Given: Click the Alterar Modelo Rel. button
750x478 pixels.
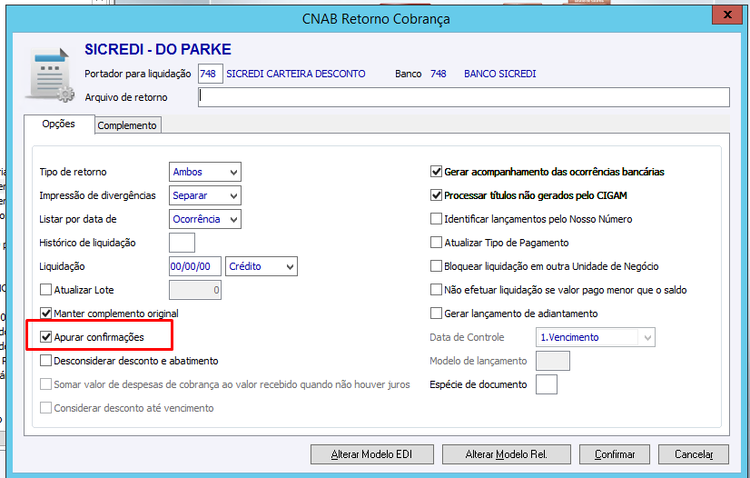Looking at the screenshot, I should point(506,454).
